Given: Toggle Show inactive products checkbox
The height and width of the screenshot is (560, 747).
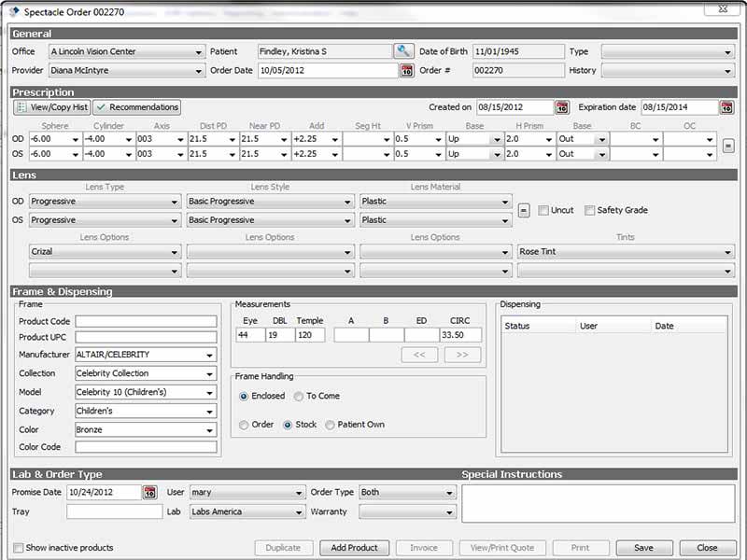Looking at the screenshot, I should pos(18,548).
